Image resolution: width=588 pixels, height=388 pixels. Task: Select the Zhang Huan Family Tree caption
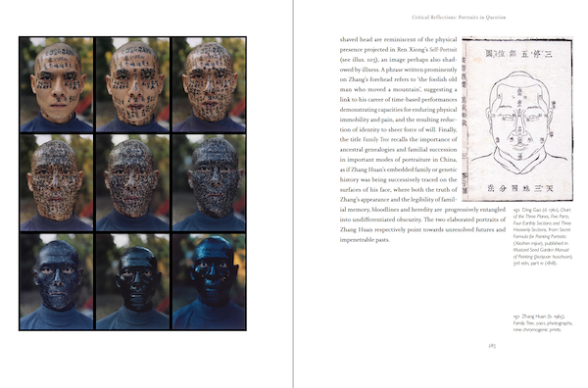point(543,322)
